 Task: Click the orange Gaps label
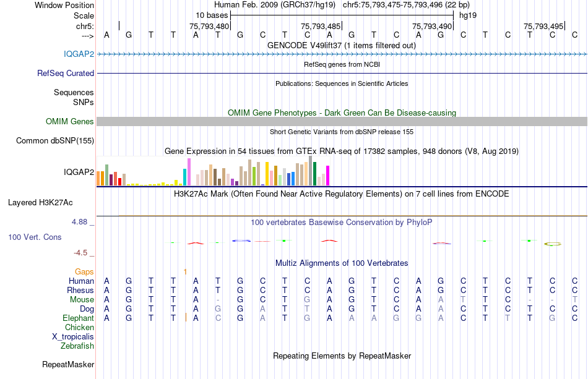point(84,271)
